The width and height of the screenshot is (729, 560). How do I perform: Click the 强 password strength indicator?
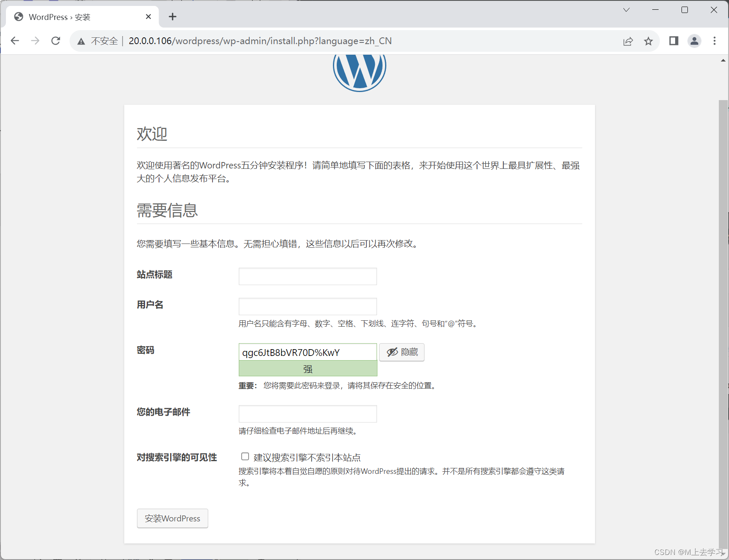(308, 369)
